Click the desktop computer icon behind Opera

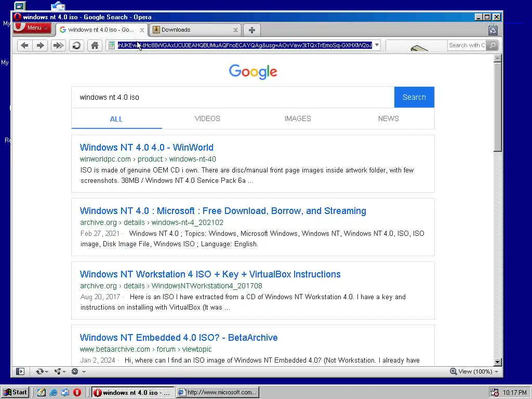pos(20,6)
